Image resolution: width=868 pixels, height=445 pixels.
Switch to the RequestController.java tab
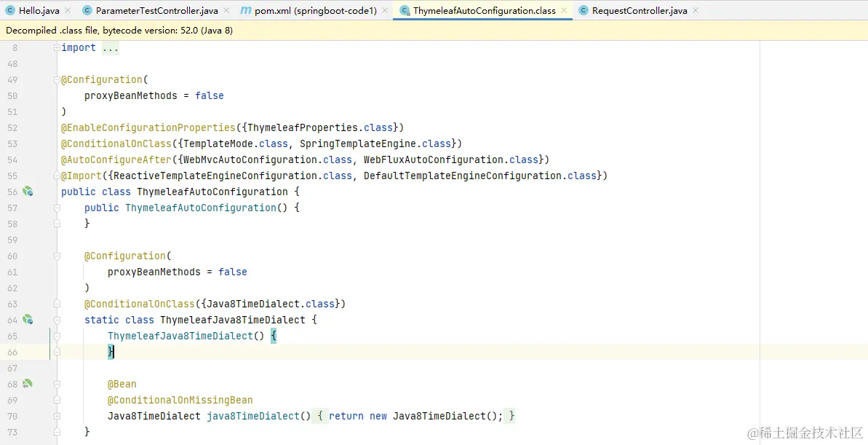tap(640, 10)
